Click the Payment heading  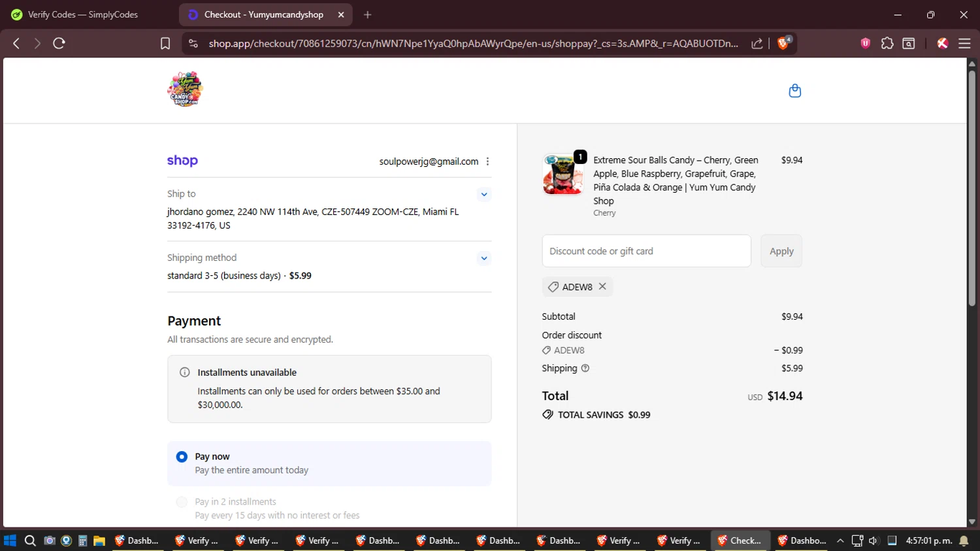tap(194, 321)
